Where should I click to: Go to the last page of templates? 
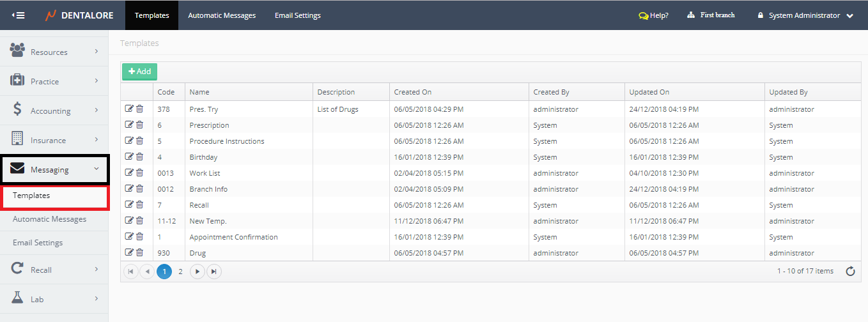[214, 272]
